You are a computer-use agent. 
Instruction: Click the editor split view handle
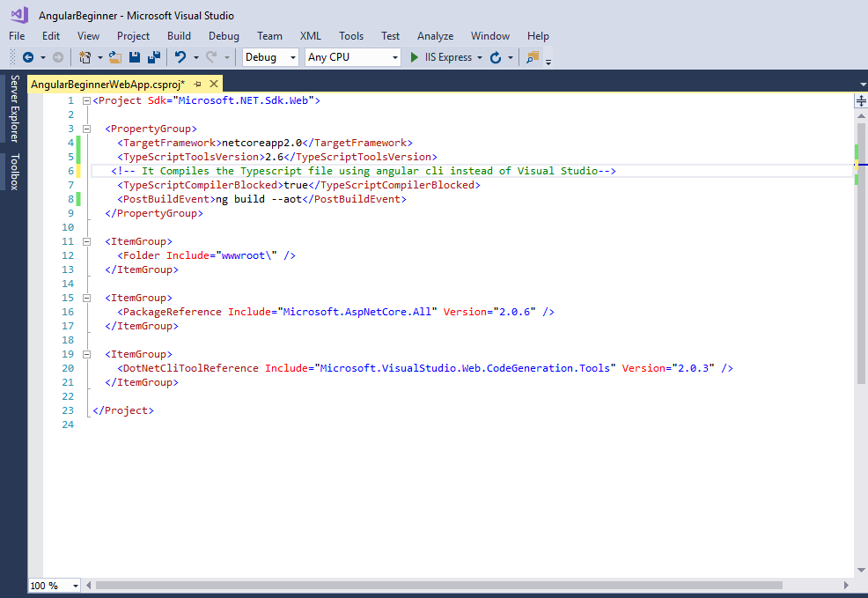point(861,101)
